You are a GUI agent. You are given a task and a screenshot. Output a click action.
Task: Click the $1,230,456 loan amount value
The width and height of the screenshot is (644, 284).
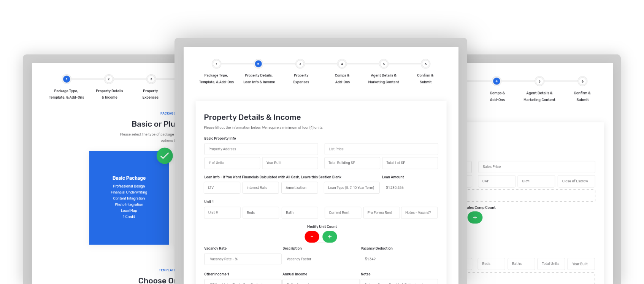tap(395, 188)
